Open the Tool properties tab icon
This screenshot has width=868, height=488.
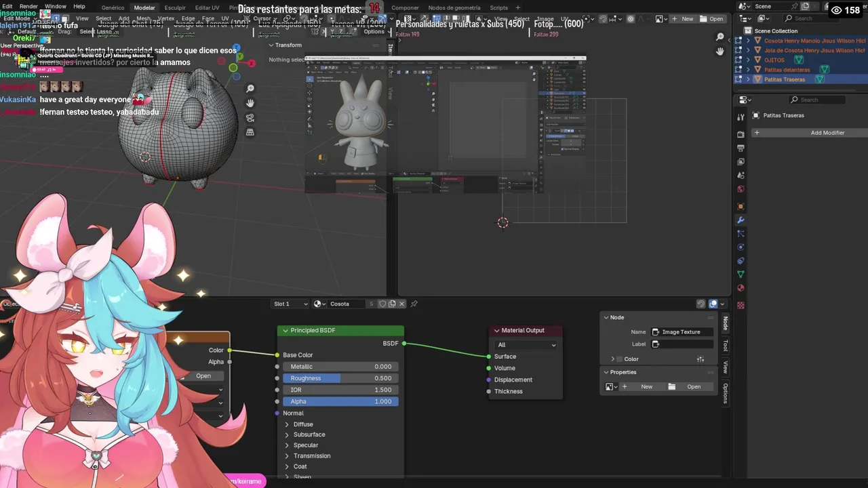(x=741, y=117)
